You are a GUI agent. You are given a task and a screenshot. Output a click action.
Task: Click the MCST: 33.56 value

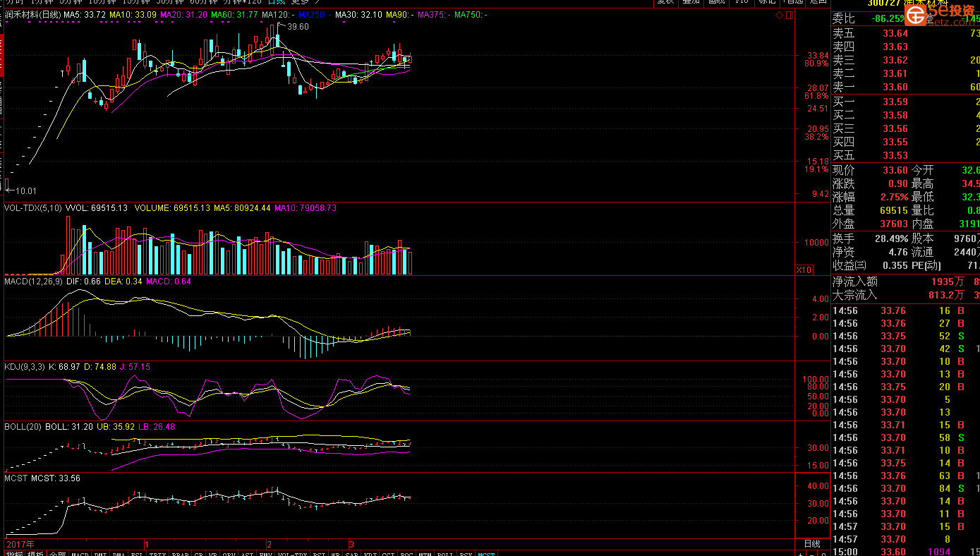pos(56,478)
